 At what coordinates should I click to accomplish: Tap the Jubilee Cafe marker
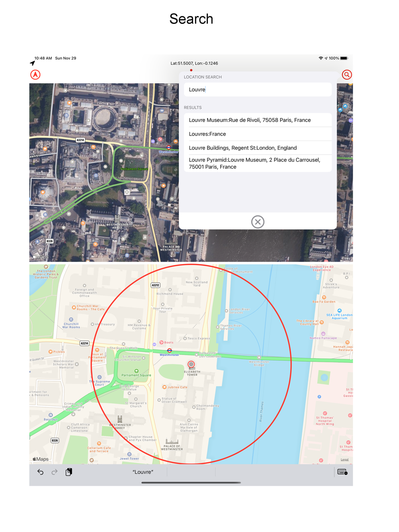click(164, 387)
